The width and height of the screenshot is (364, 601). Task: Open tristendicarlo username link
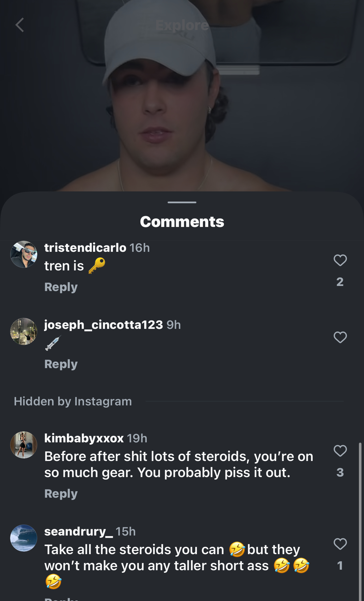pyautogui.click(x=85, y=248)
